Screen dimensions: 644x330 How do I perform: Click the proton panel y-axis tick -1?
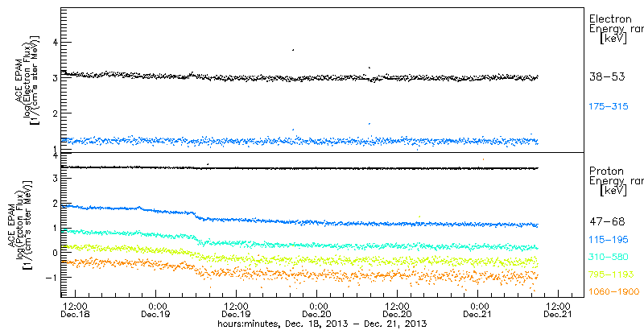click(x=53, y=278)
